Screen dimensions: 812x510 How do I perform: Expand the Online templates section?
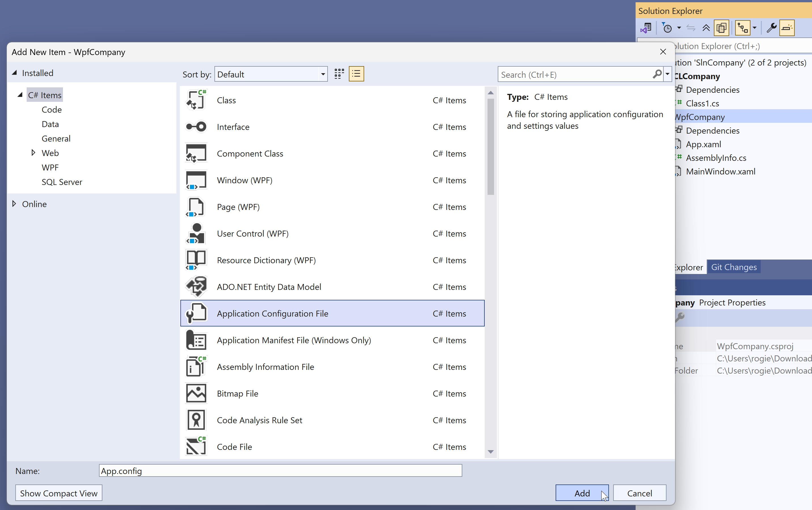pyautogui.click(x=14, y=204)
